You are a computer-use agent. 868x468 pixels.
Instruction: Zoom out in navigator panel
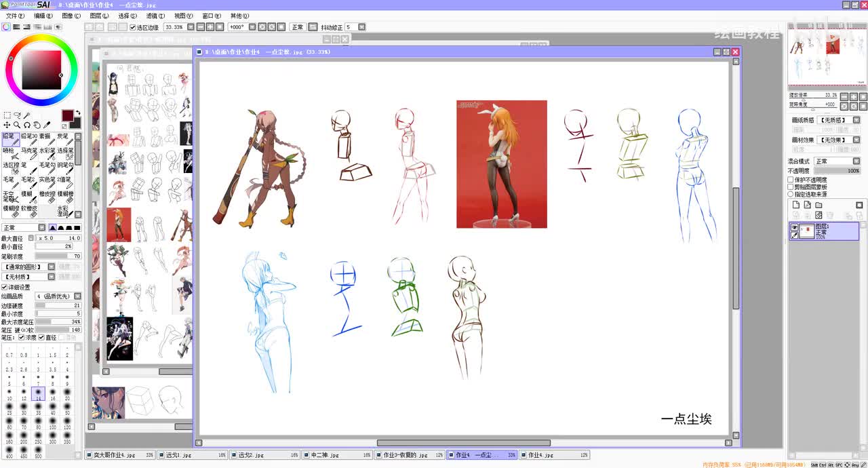coord(844,97)
